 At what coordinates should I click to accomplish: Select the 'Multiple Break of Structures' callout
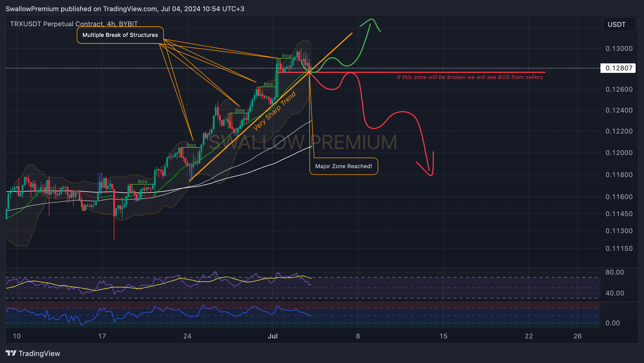point(120,35)
